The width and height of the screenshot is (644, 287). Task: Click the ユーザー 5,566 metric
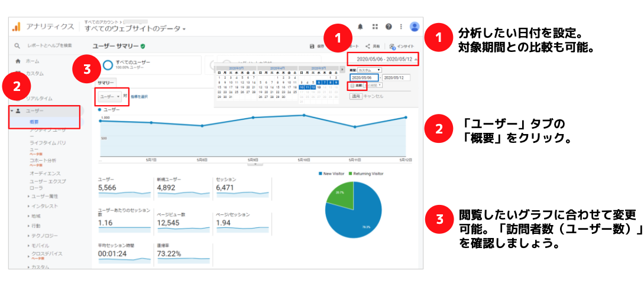124,187
